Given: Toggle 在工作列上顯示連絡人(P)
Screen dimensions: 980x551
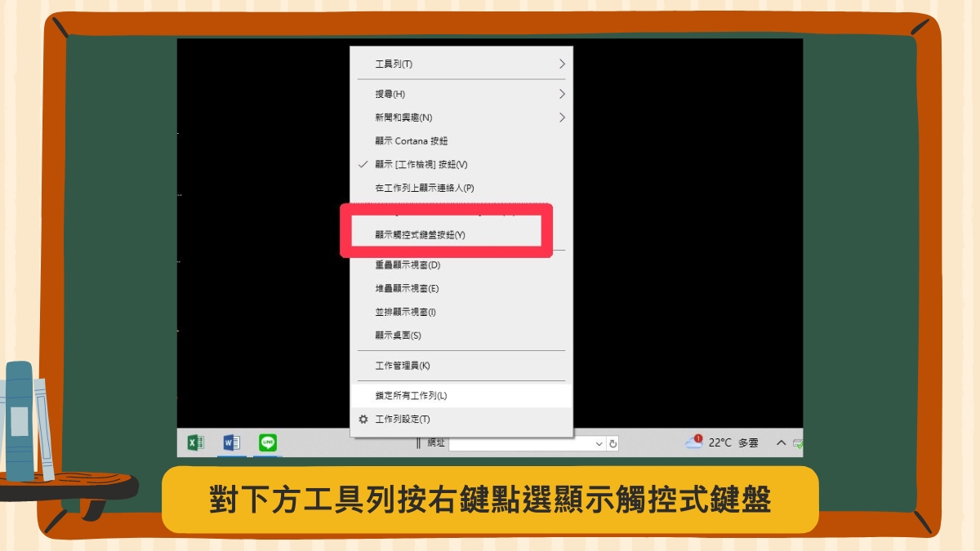Looking at the screenshot, I should [461, 188].
